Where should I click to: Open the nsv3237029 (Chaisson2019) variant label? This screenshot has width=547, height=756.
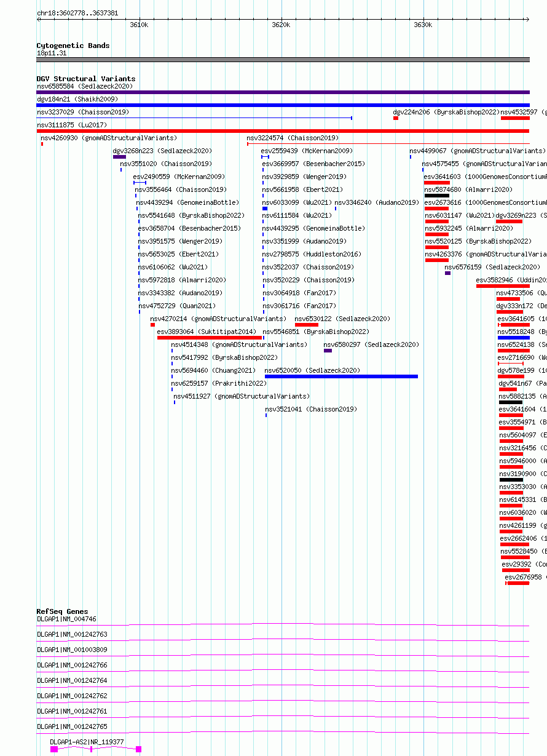pos(83,112)
